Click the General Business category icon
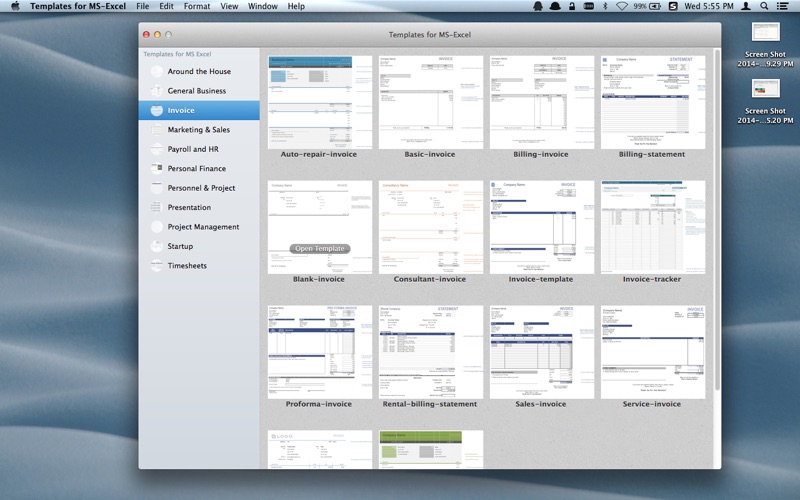Image resolution: width=800 pixels, height=500 pixels. pos(157,91)
